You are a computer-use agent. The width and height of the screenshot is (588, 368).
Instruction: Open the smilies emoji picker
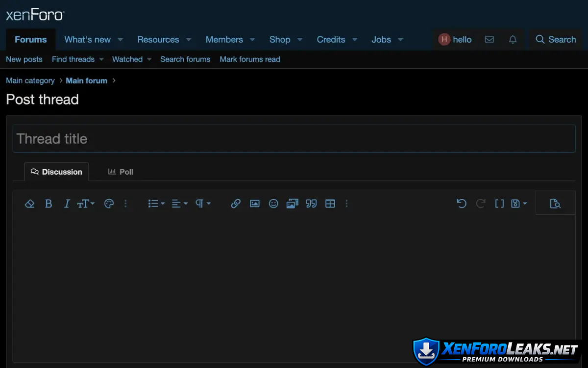273,204
